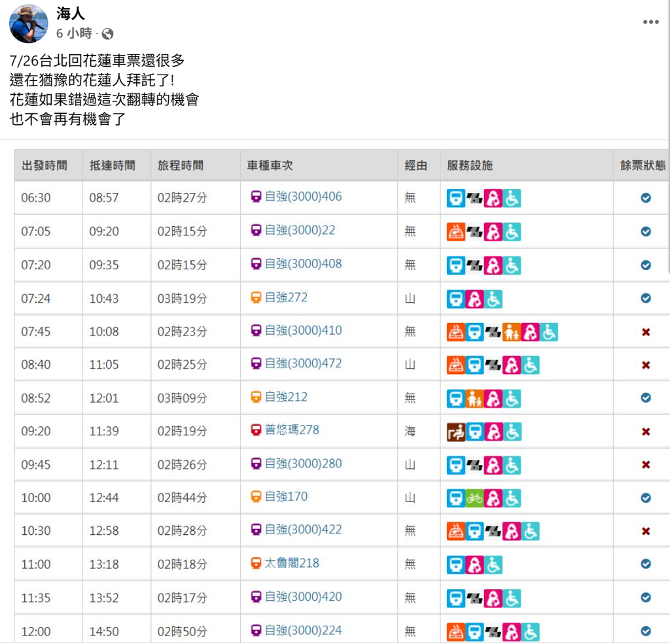Image resolution: width=670 pixels, height=644 pixels.
Task: Open train 自強(3000)406 details
Action: [304, 196]
